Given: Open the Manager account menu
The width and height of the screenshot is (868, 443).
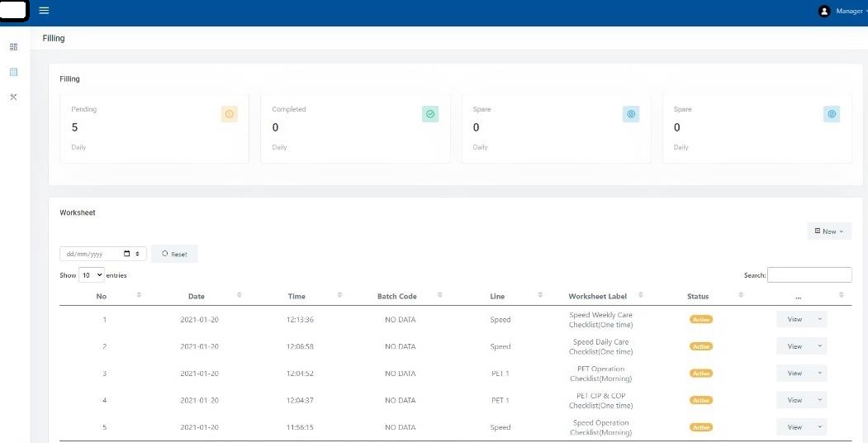Looking at the screenshot, I should (x=850, y=12).
